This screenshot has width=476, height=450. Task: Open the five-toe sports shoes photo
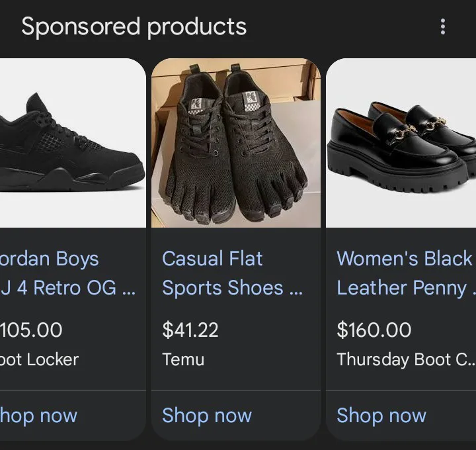[235, 143]
